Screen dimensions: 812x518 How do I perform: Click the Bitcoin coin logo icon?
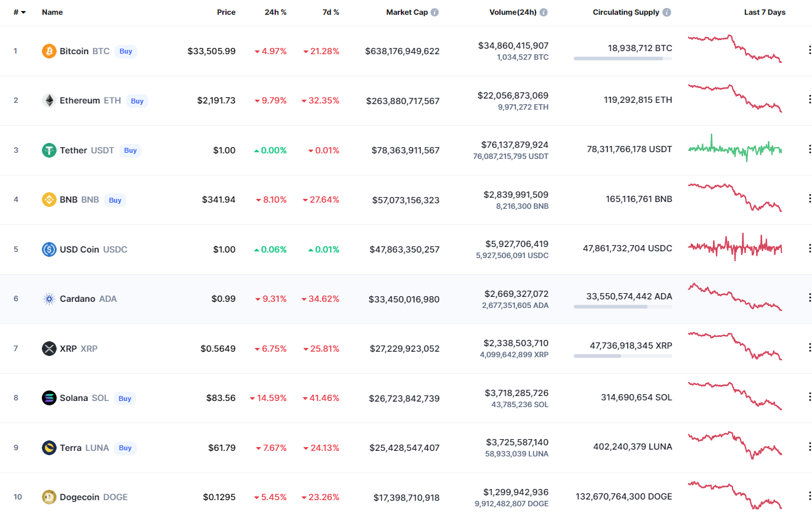tap(49, 51)
